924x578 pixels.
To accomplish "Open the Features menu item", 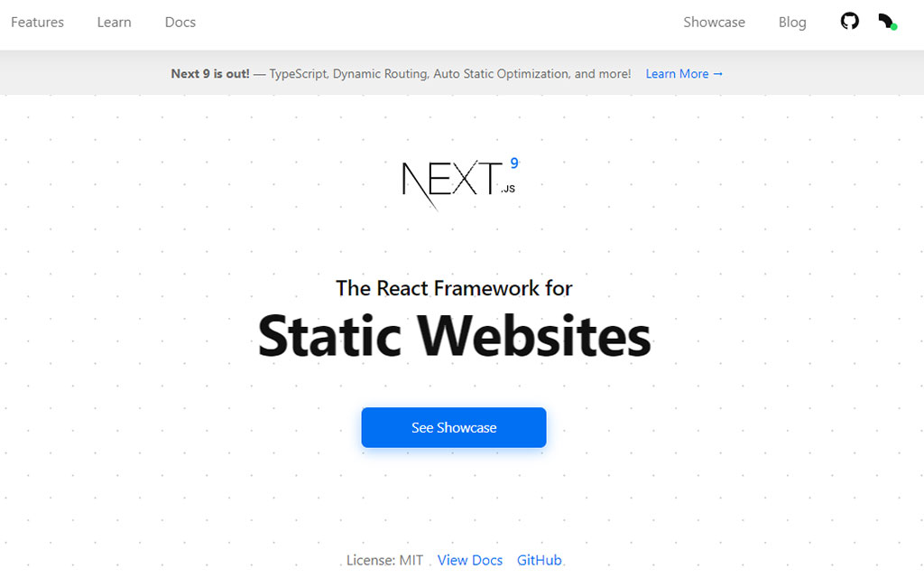I will (x=37, y=22).
